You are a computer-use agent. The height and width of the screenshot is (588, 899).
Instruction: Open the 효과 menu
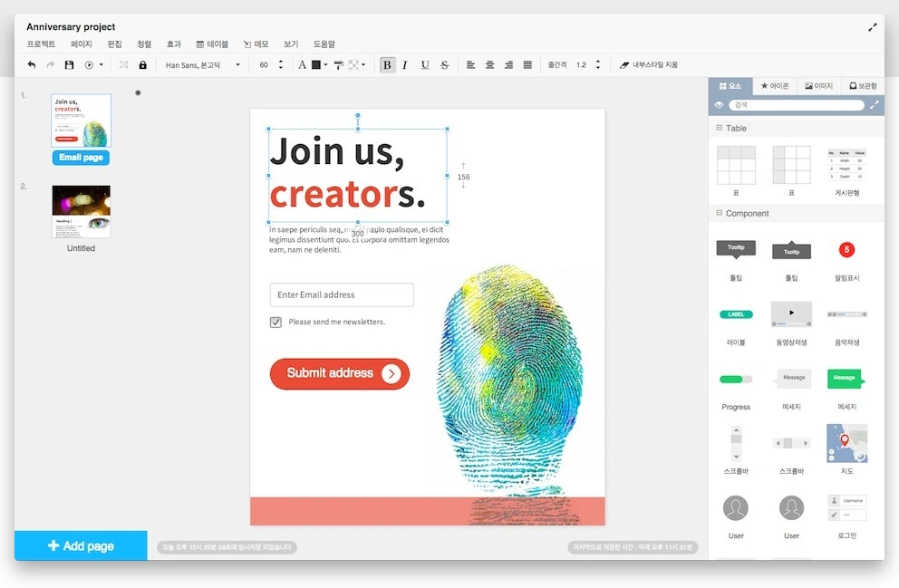pos(174,44)
